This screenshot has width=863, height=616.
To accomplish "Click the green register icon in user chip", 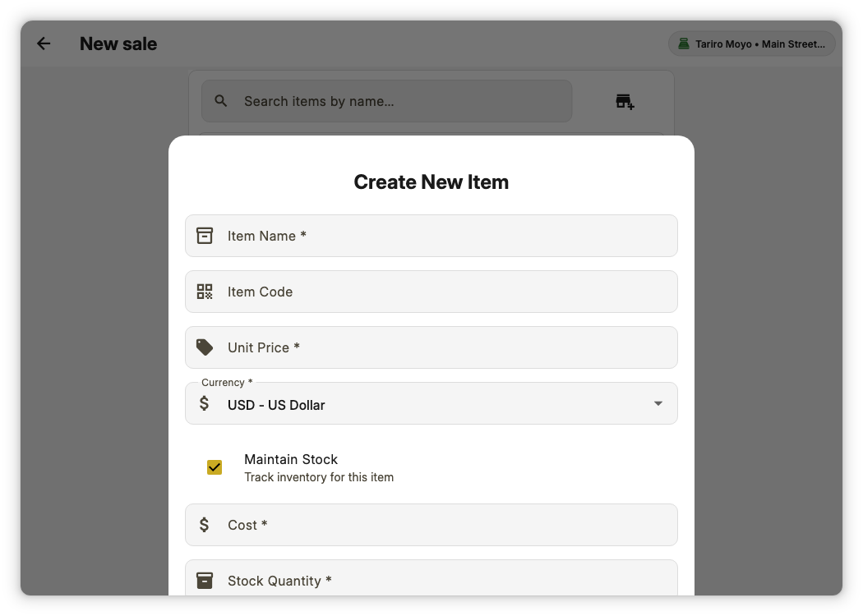I will click(684, 44).
